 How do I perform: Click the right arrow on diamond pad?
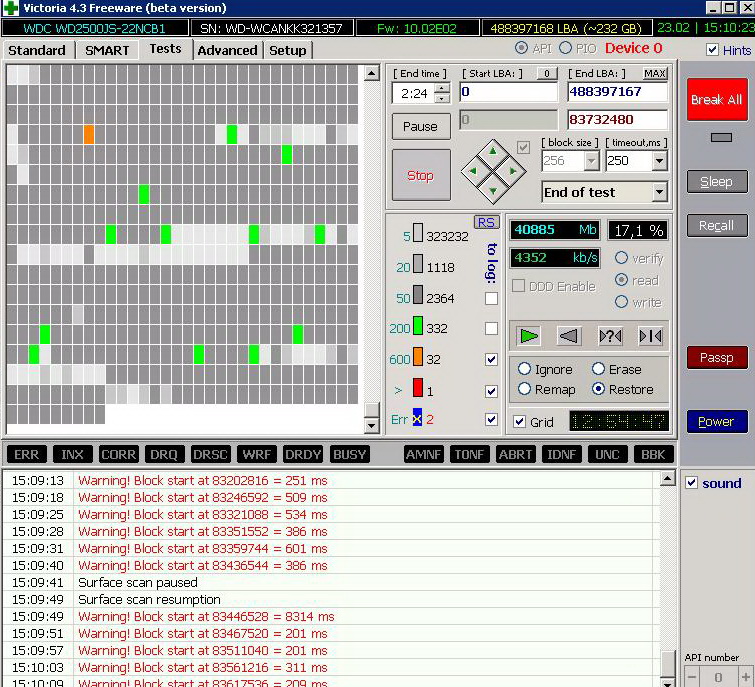click(512, 171)
